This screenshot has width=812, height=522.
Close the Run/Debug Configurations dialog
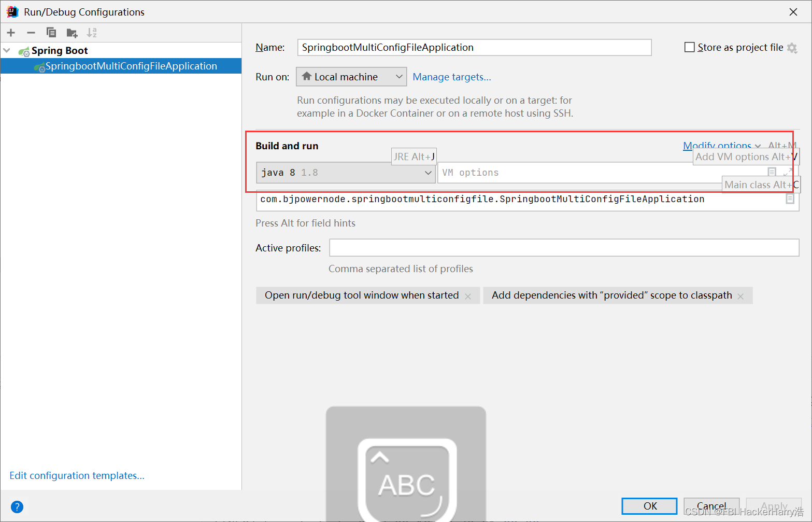pyautogui.click(x=793, y=12)
